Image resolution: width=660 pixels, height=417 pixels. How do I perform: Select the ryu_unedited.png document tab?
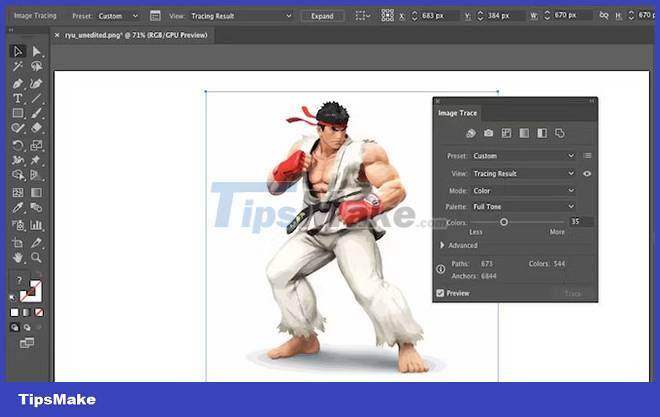[x=136, y=35]
